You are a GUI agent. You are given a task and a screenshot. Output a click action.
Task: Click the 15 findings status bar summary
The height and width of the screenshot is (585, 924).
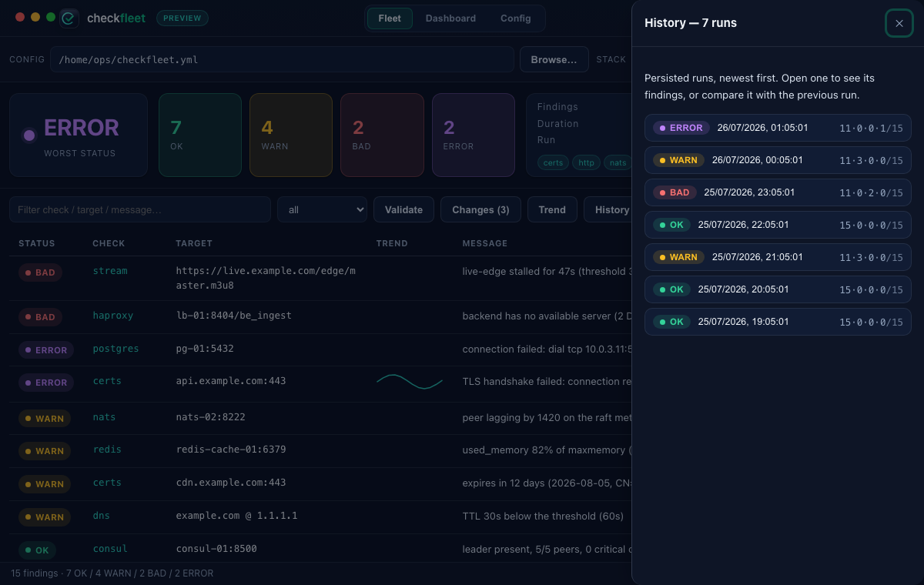pyautogui.click(x=112, y=573)
